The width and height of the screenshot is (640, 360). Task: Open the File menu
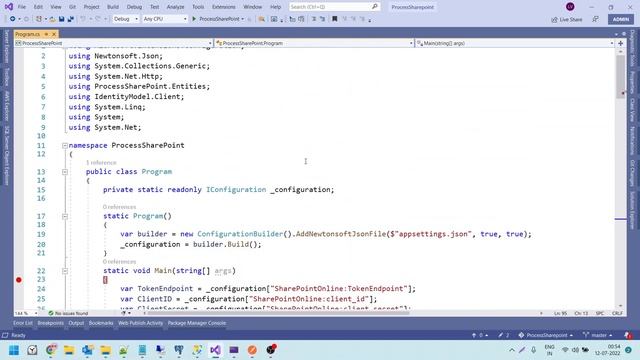tap(22, 7)
